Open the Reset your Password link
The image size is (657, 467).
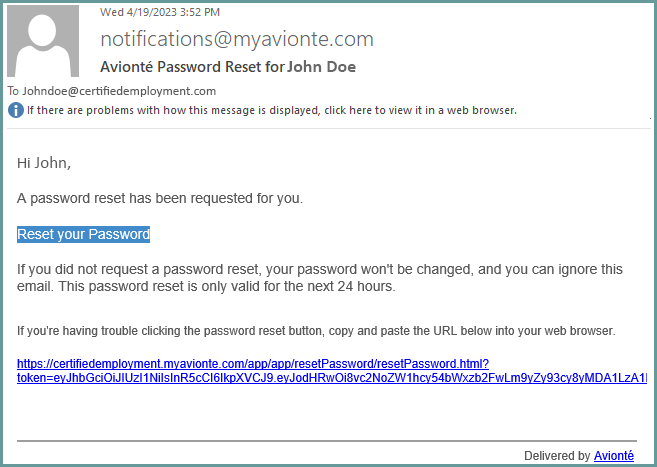83,234
